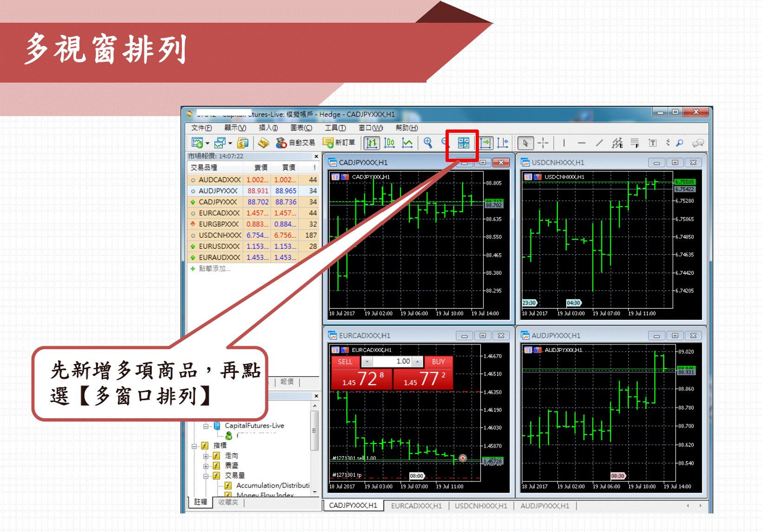Image resolution: width=762 pixels, height=532 pixels.
Task: Select the trendline drawing tool
Action: pos(599,143)
